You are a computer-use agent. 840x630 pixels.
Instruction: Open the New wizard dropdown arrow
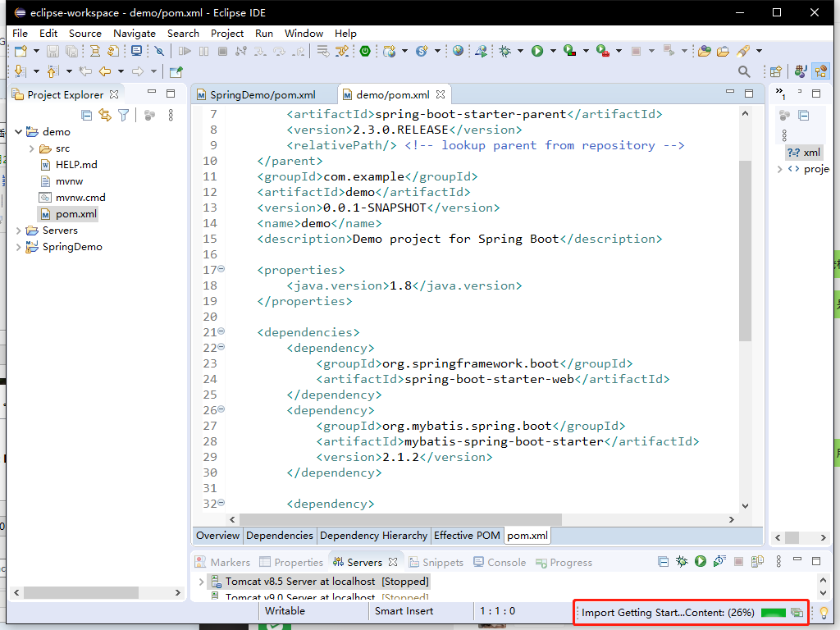pos(36,51)
